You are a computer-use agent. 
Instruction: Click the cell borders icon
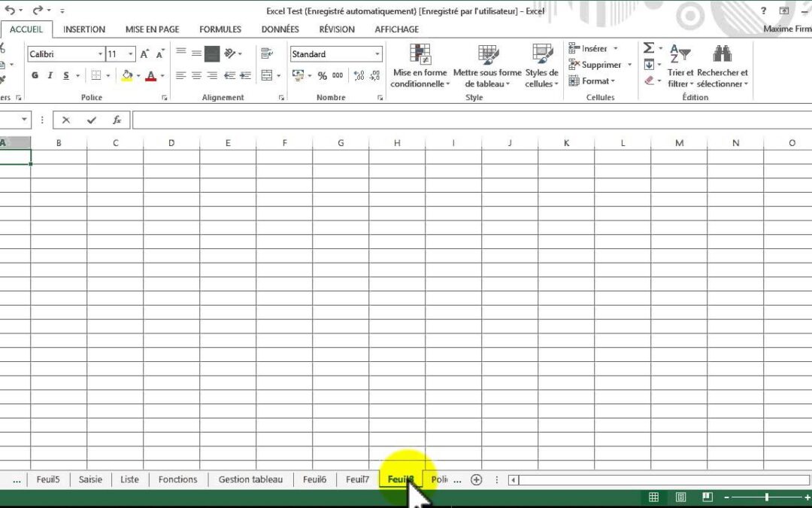pos(95,76)
